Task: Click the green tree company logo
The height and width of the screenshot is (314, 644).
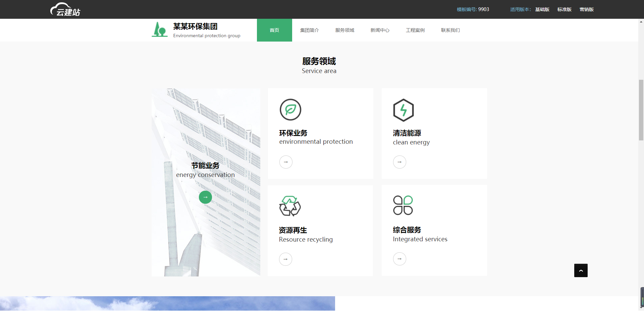Action: (160, 29)
